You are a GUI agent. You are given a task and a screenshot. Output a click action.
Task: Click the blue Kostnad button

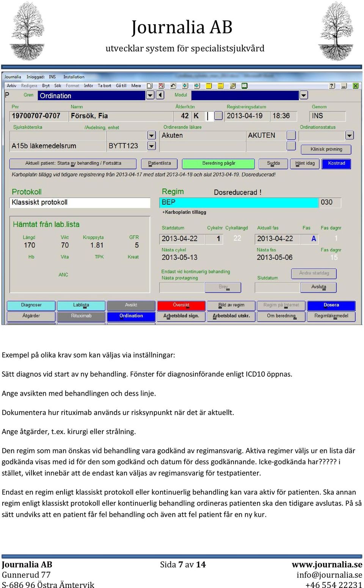[x=336, y=164]
